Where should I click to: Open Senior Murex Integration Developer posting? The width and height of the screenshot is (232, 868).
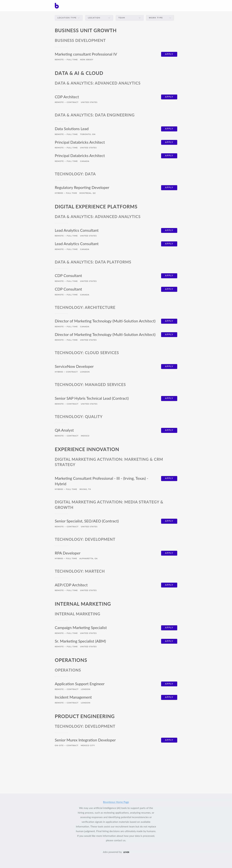coord(85,740)
